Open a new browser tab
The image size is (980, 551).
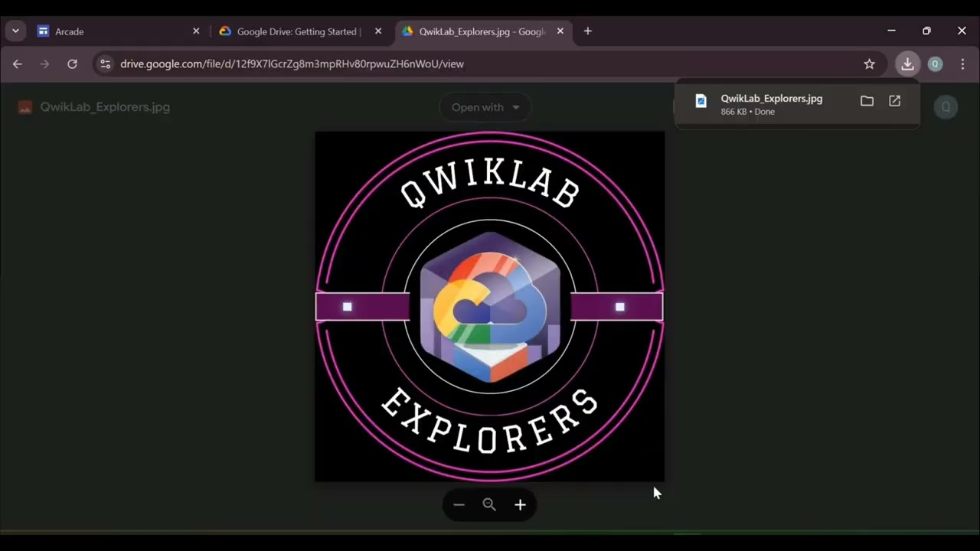click(588, 31)
